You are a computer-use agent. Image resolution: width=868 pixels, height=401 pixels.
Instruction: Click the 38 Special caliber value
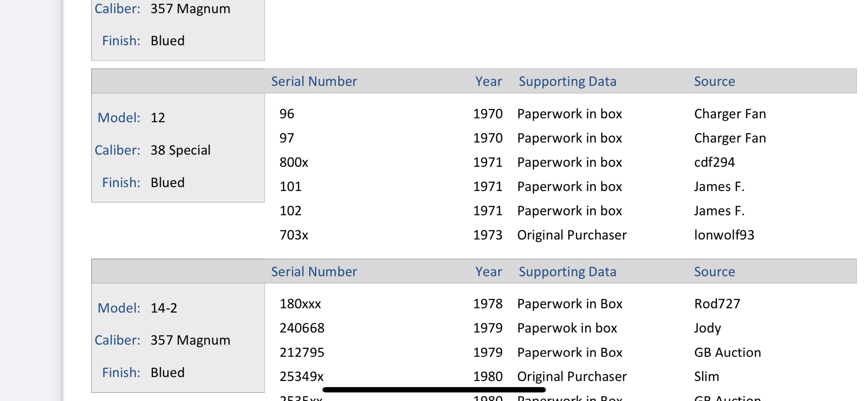181,150
